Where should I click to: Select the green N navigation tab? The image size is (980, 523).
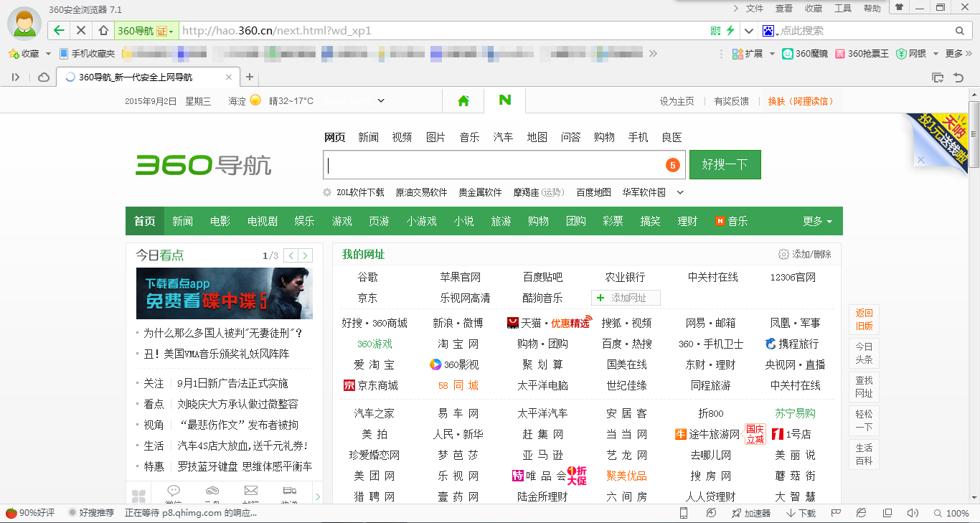pyautogui.click(x=505, y=100)
